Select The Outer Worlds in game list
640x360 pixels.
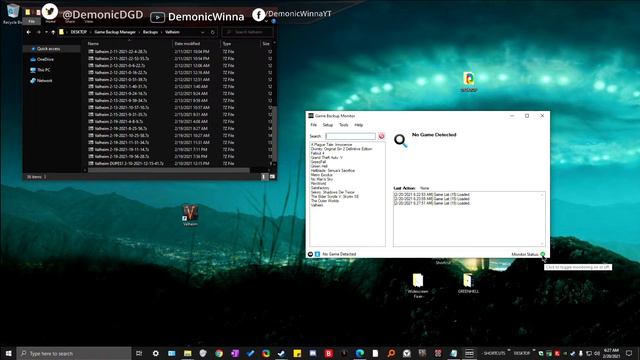pos(324,201)
